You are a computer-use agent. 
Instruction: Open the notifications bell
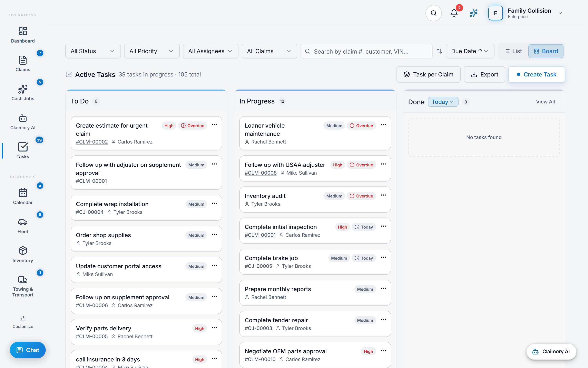tap(454, 13)
